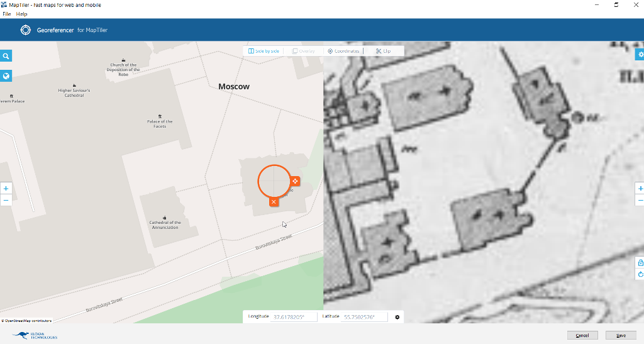Open the File menu

[6, 14]
